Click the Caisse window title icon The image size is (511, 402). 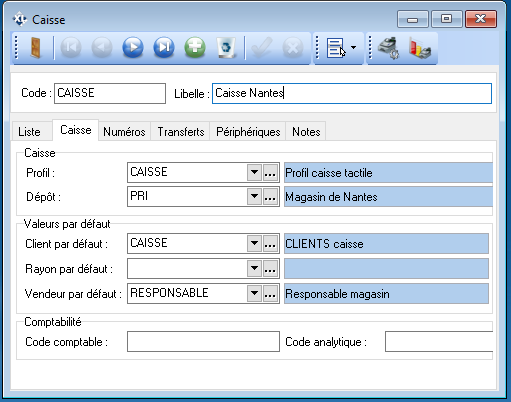20,19
